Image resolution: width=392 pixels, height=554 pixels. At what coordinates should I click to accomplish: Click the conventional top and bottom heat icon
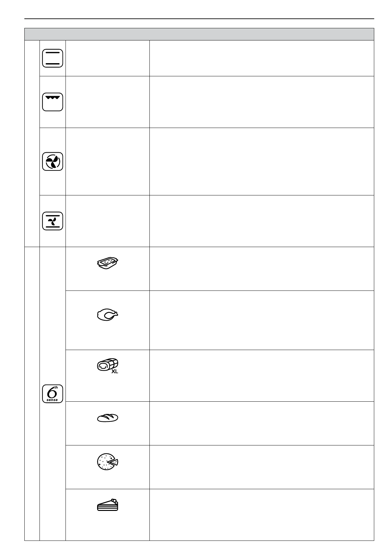click(52, 59)
